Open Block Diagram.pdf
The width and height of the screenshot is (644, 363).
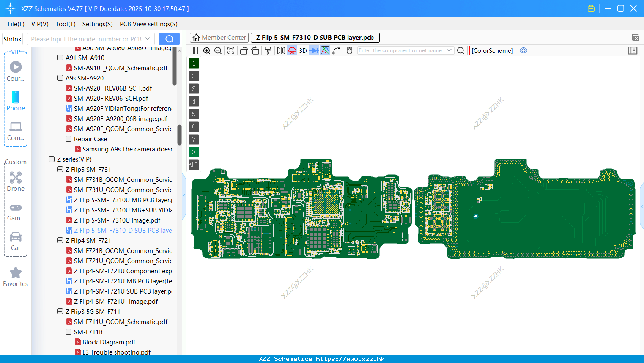coord(109,342)
